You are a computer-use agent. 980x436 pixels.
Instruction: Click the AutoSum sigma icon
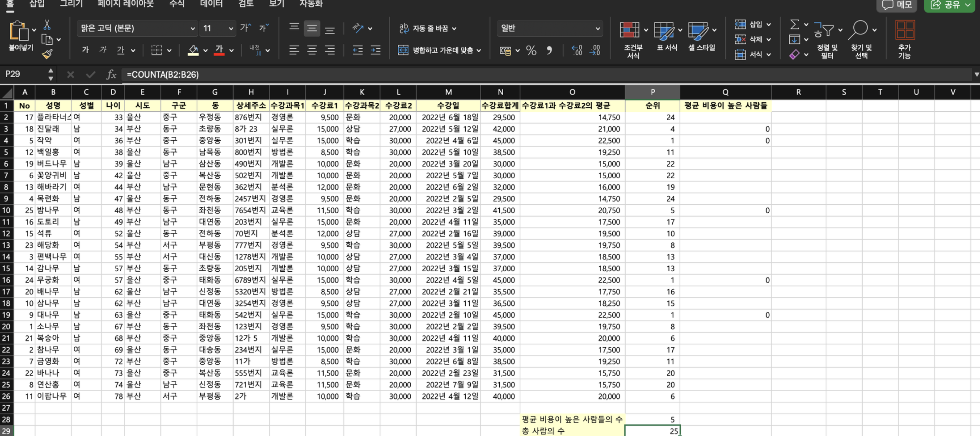pyautogui.click(x=794, y=25)
